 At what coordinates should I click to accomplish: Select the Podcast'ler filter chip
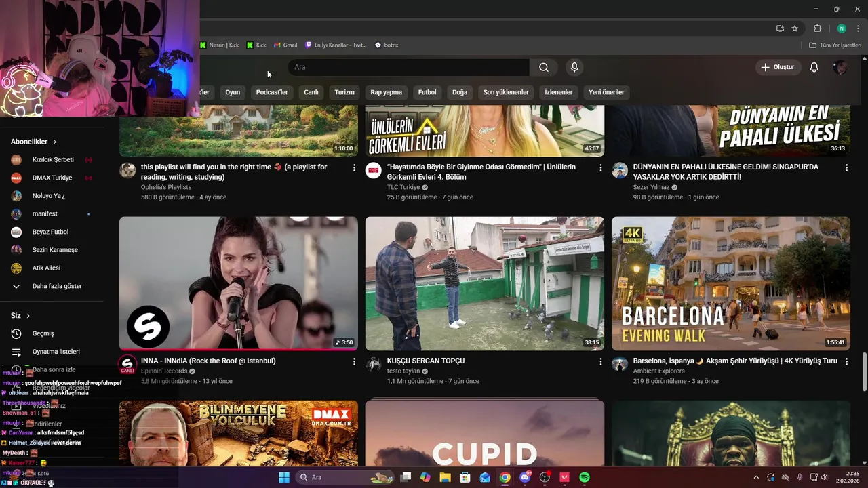[272, 92]
